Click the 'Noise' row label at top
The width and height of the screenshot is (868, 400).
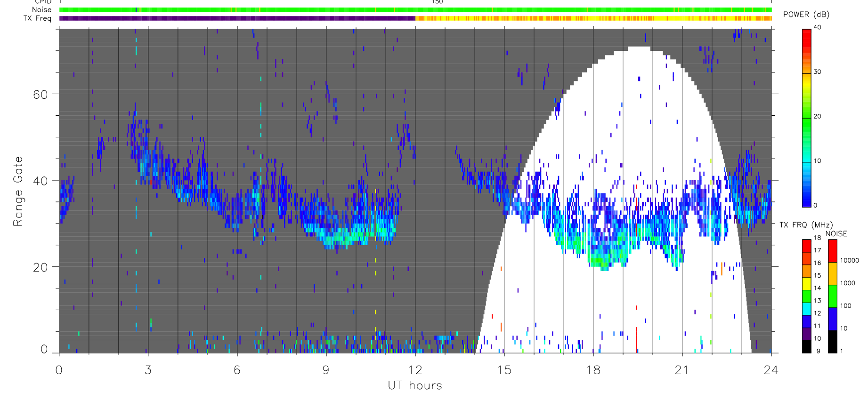point(41,10)
